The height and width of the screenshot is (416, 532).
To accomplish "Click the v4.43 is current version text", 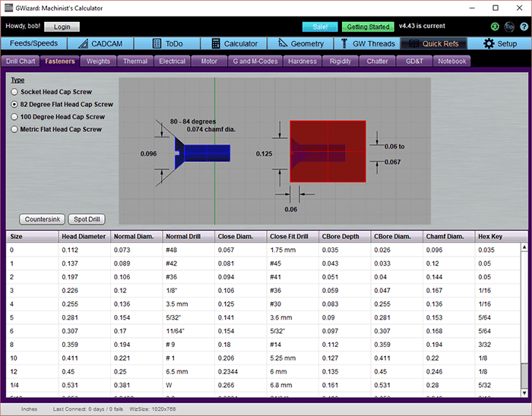I will tap(422, 26).
